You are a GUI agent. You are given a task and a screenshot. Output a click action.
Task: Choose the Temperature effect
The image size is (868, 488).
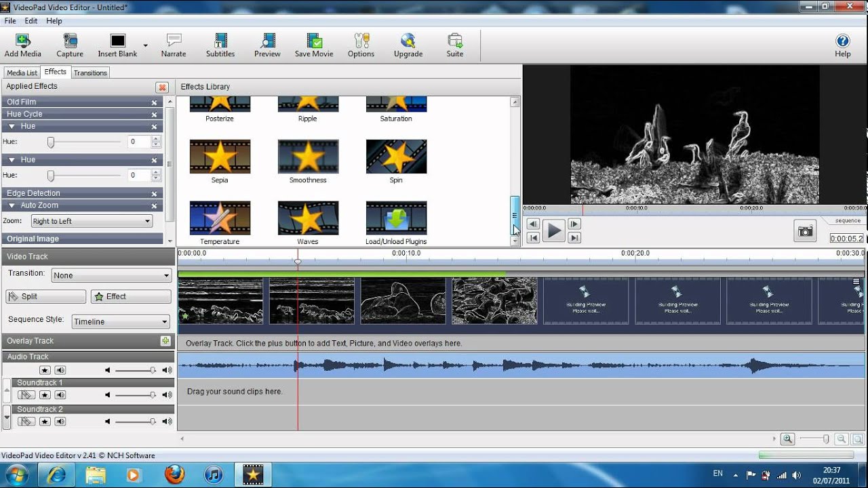pyautogui.click(x=220, y=223)
